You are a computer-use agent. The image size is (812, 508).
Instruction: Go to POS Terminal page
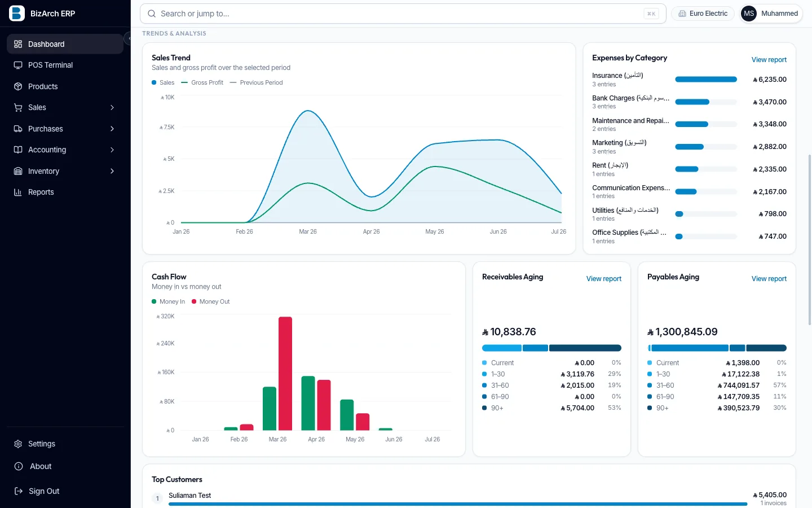point(65,65)
